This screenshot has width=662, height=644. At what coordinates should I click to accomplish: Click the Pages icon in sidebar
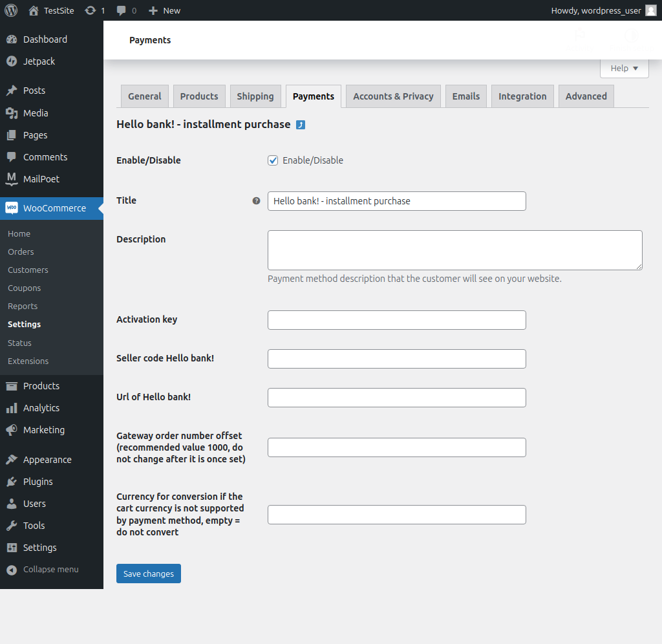pyautogui.click(x=12, y=135)
